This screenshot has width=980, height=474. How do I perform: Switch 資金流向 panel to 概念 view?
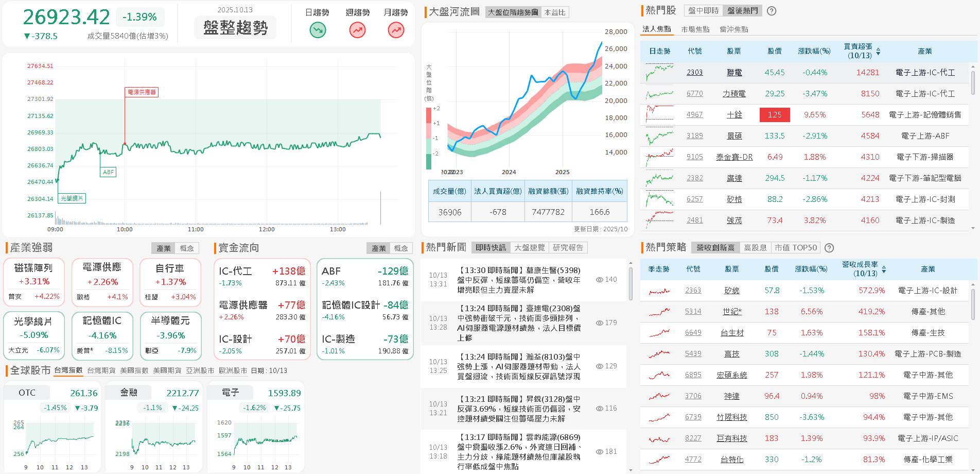click(401, 248)
